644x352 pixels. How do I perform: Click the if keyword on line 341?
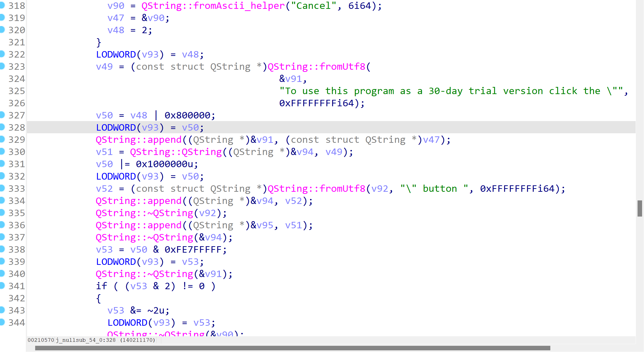[102, 286]
